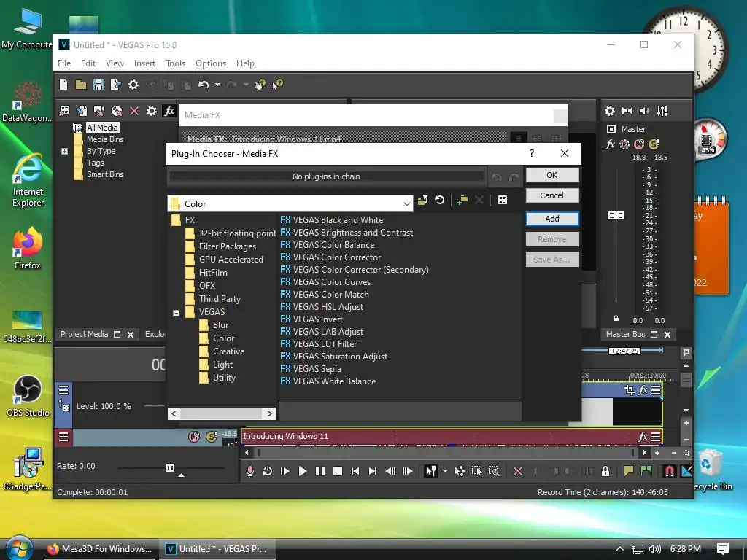The image size is (747, 560).
Task: Select the Selection Edit tool
Action: 477,472
